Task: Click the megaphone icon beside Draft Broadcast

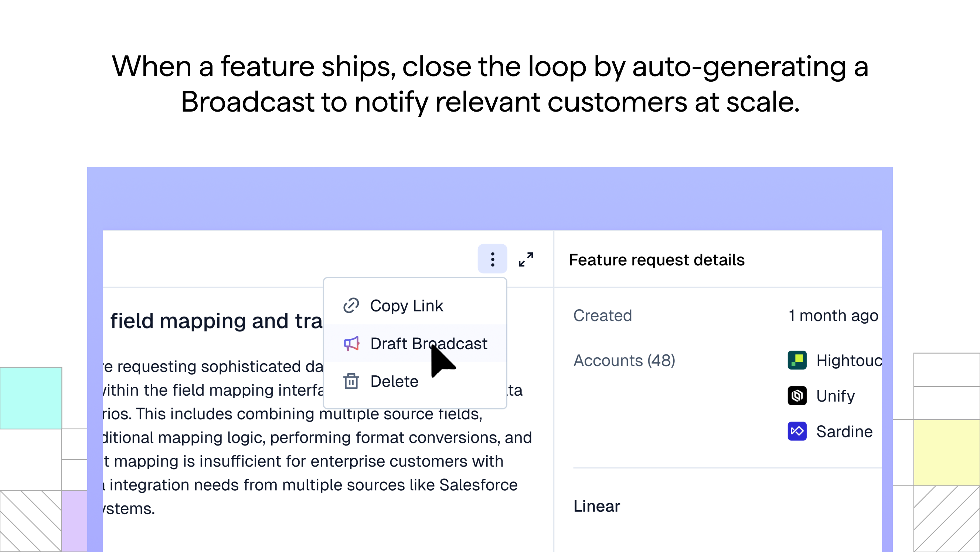Action: click(x=350, y=344)
